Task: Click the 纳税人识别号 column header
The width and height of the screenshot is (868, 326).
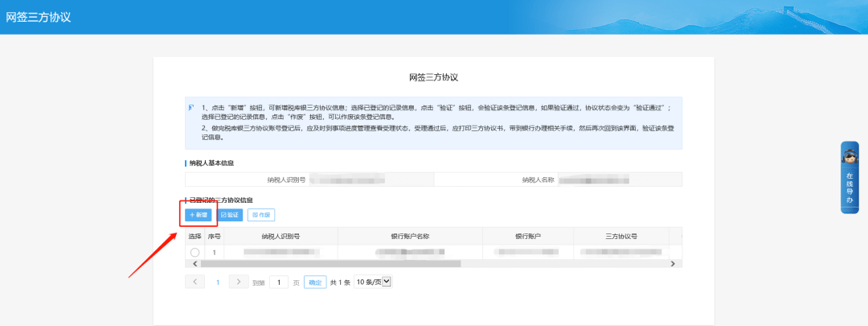Action: [x=280, y=237]
